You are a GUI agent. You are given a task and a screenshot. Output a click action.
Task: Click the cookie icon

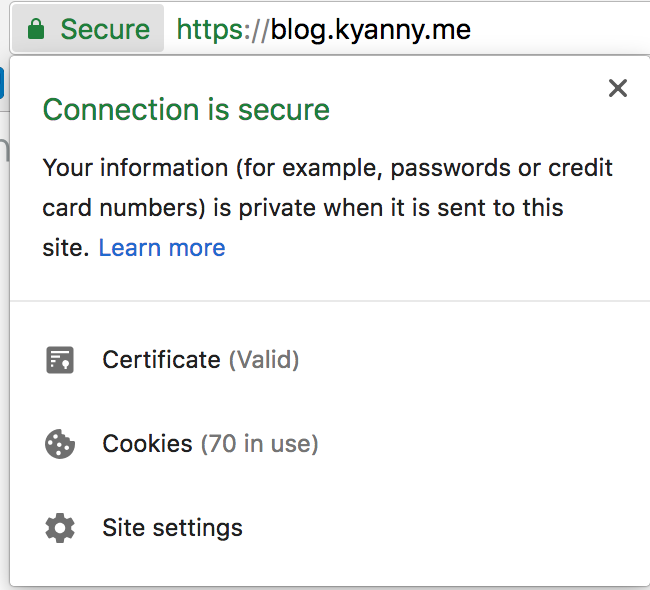pyautogui.click(x=60, y=444)
